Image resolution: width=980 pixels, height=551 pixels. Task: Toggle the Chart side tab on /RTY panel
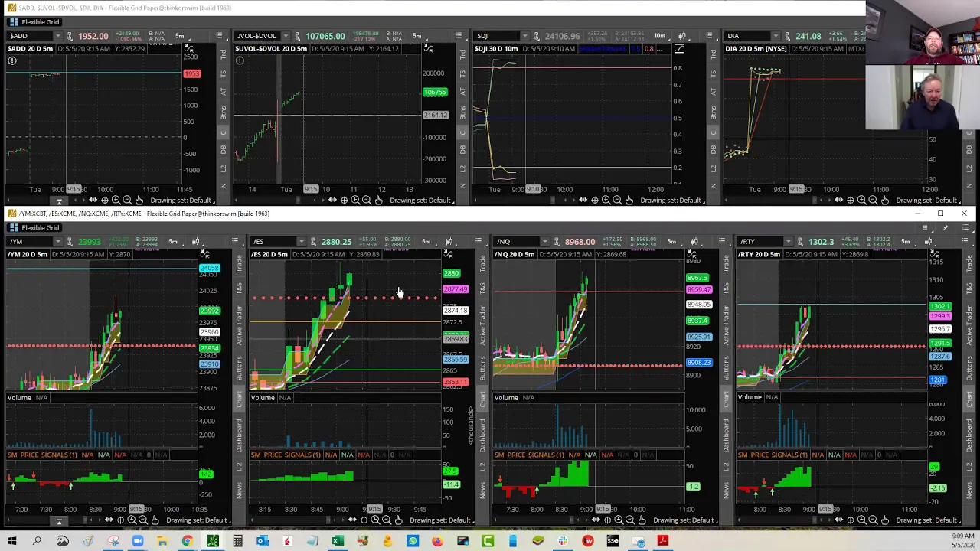click(x=969, y=398)
